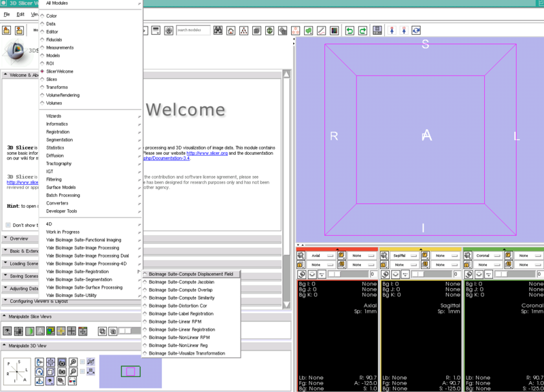Open the Coronal view layer dropdown

point(522,255)
